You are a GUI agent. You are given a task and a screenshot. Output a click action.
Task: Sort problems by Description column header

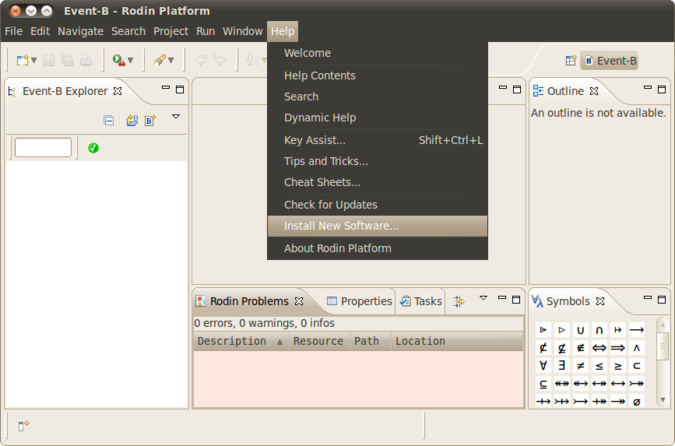coord(232,341)
